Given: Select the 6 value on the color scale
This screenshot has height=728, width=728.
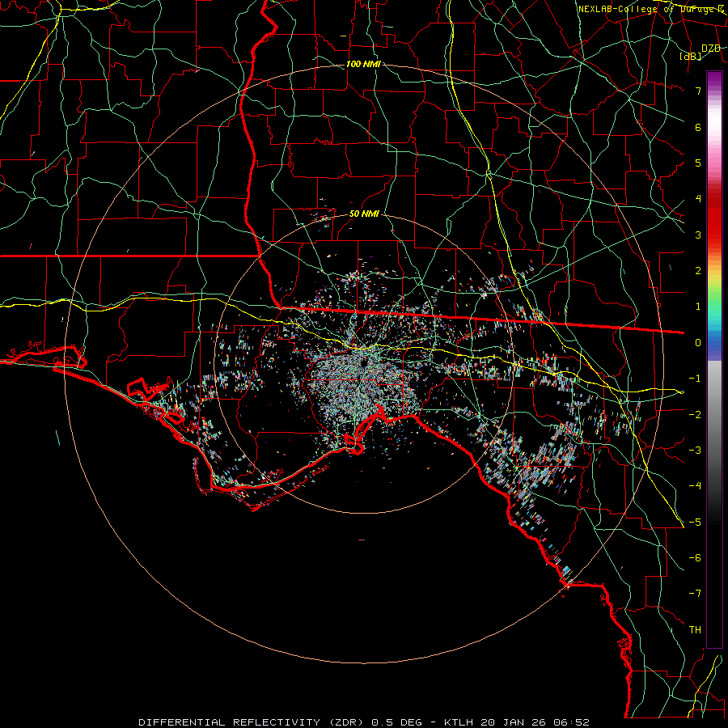Looking at the screenshot, I should tap(698, 127).
